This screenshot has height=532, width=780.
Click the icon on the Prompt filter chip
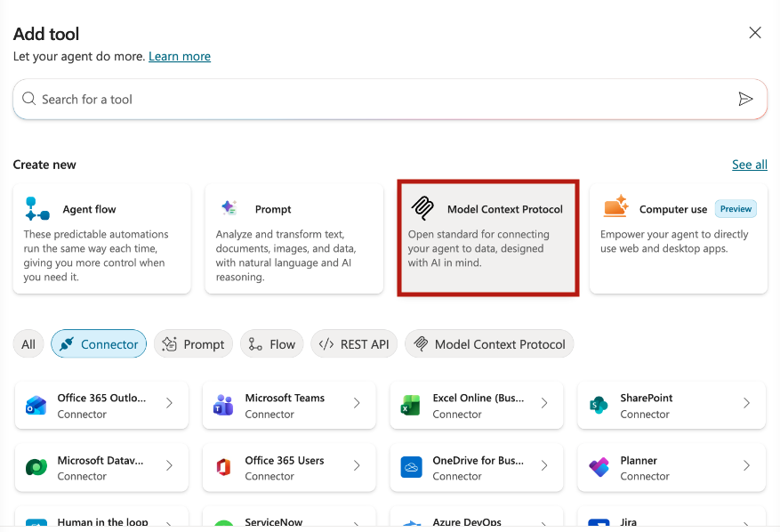tap(170, 344)
